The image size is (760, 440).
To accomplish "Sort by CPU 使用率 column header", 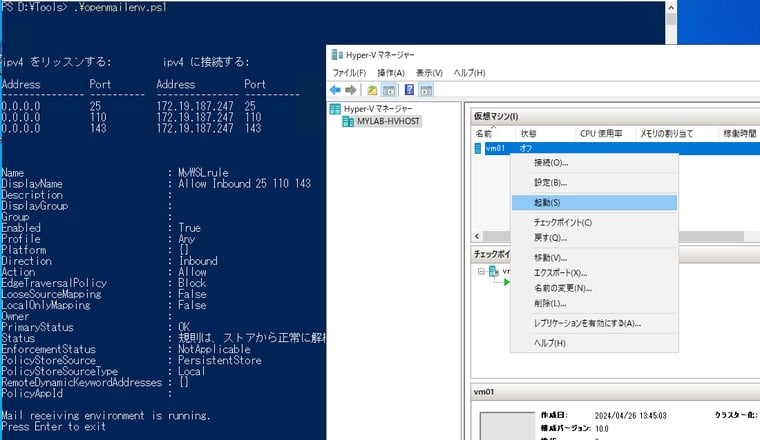I will tap(605, 134).
